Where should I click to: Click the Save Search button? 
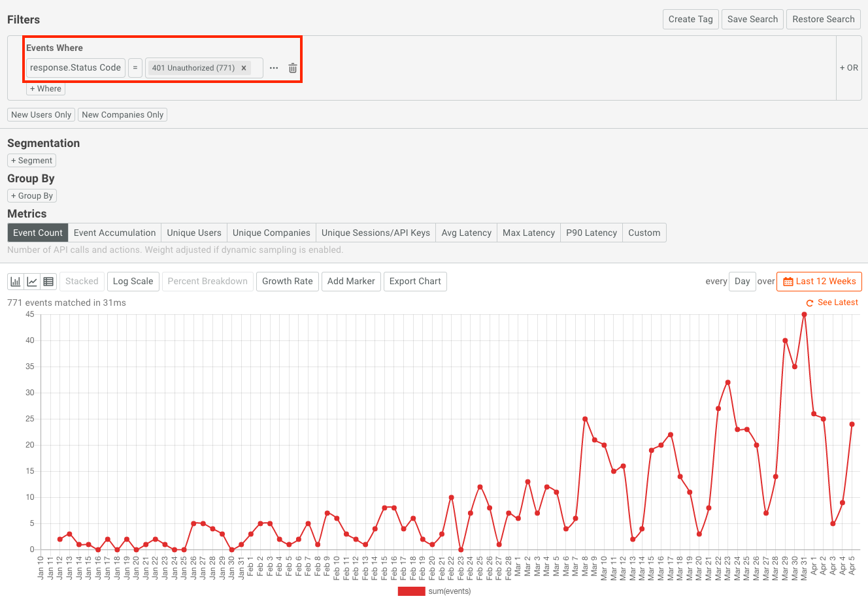pos(752,20)
